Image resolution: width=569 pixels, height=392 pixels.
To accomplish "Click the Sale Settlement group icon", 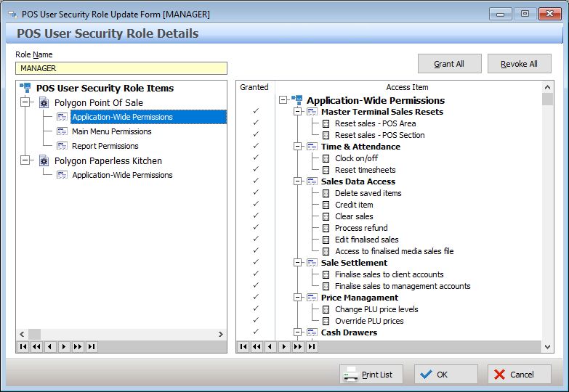I will point(312,263).
